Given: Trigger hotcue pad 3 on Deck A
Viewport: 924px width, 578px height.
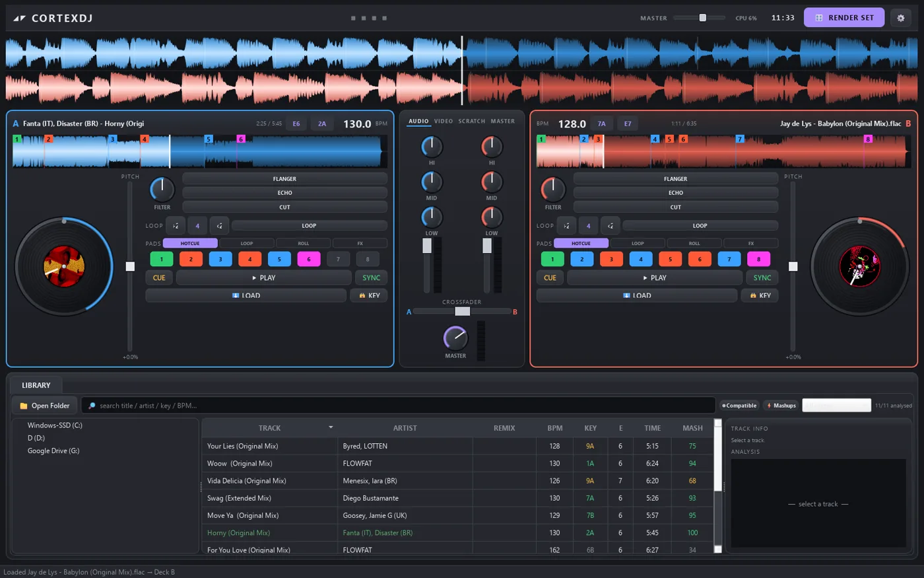Looking at the screenshot, I should click(x=220, y=259).
